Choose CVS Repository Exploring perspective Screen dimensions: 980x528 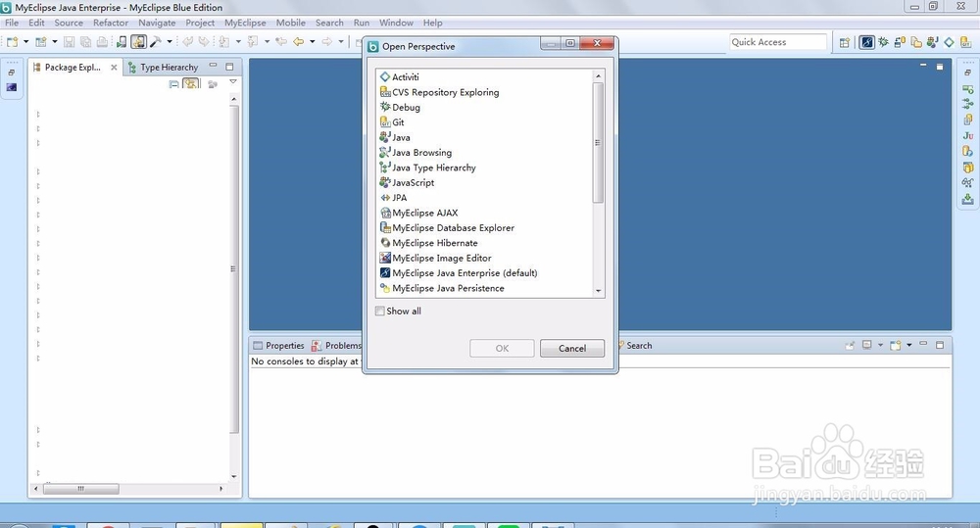439,92
